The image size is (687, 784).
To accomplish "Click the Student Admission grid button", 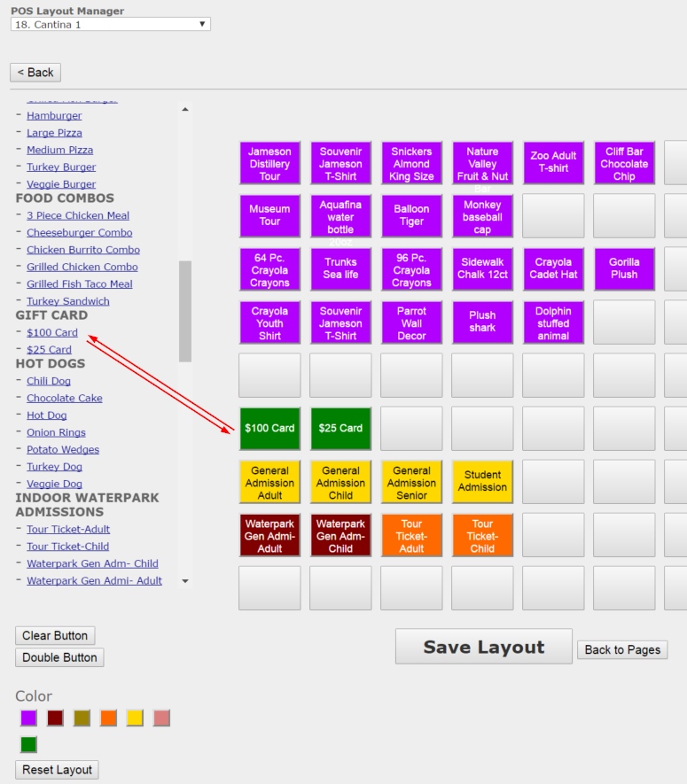I will (482, 482).
